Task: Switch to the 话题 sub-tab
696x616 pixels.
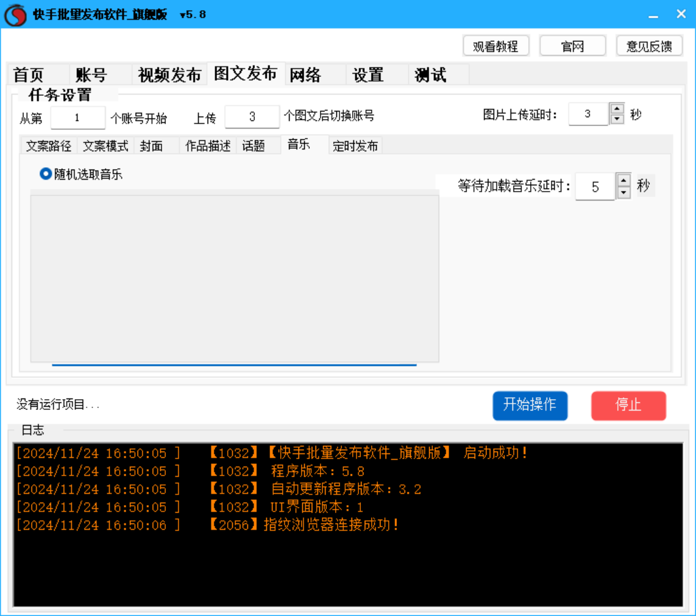Action: (x=258, y=146)
